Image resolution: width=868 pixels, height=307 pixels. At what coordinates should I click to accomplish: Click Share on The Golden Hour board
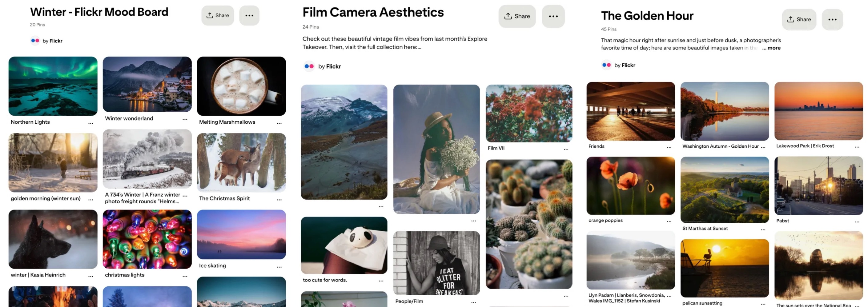798,19
